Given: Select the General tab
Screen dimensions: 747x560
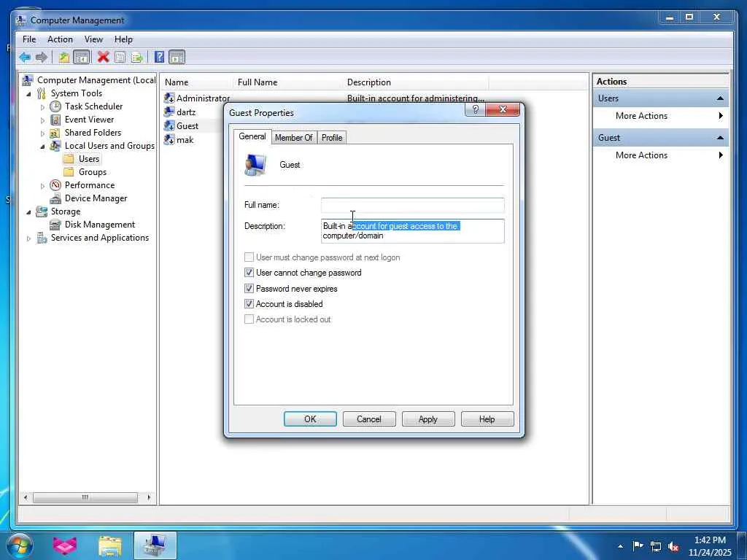Looking at the screenshot, I should coord(252,136).
